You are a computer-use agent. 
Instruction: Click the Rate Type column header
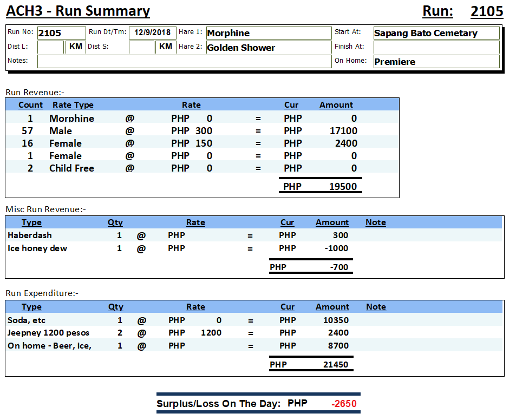tap(73, 105)
